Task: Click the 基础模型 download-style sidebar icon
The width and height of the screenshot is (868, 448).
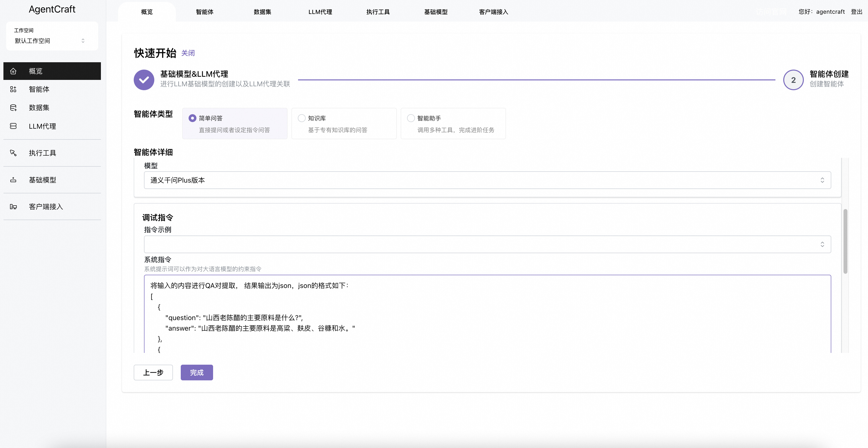Action: tap(13, 180)
